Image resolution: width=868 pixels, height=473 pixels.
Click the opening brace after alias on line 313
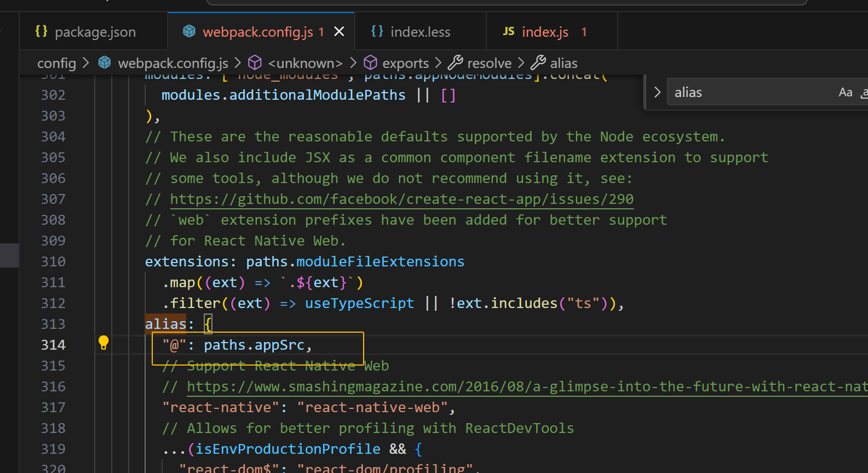pyautogui.click(x=208, y=324)
